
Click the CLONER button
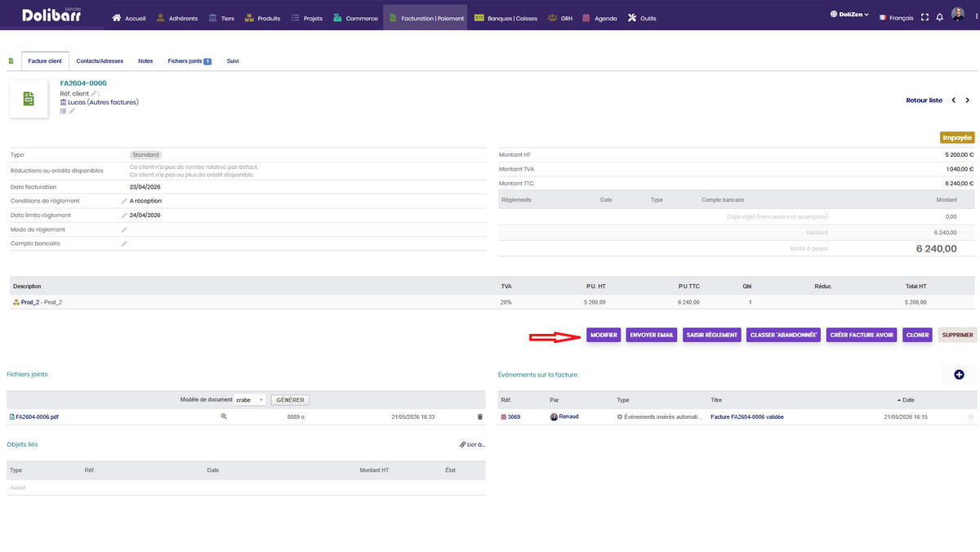918,335
